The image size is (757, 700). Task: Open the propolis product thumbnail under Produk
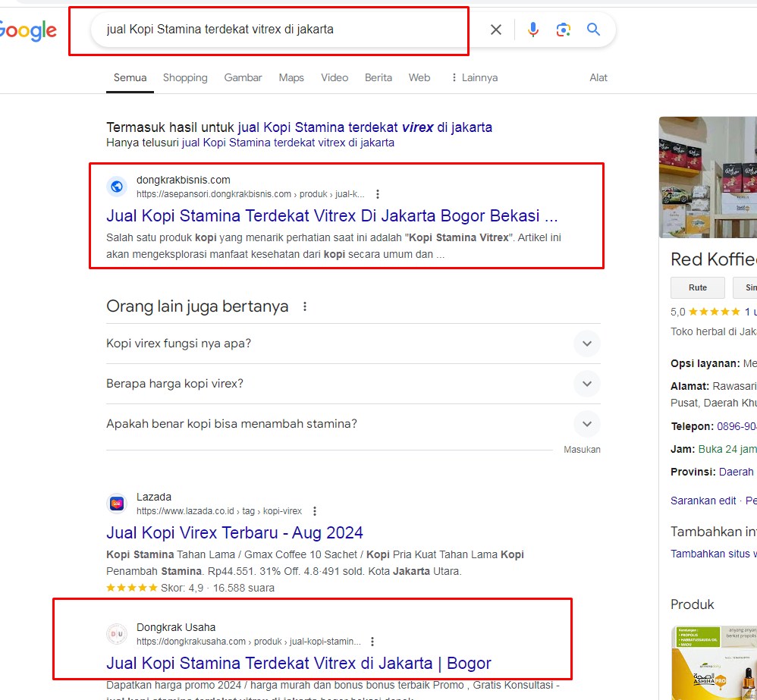click(714, 663)
